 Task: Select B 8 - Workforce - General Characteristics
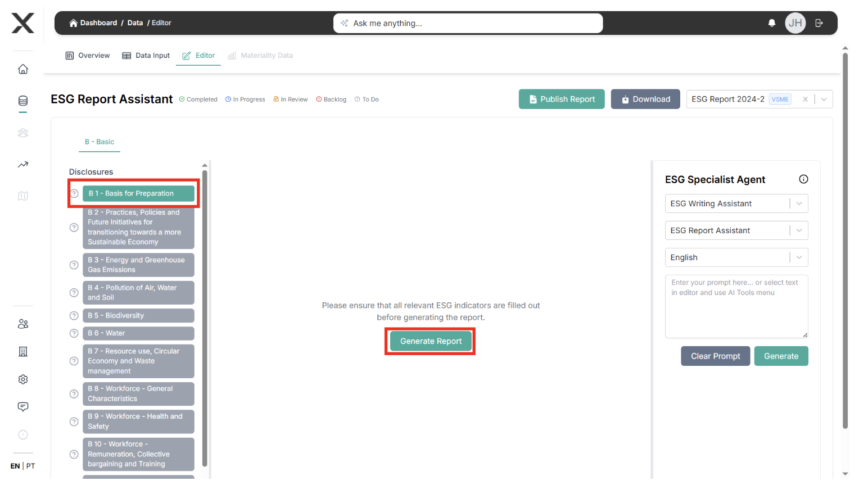(138, 394)
